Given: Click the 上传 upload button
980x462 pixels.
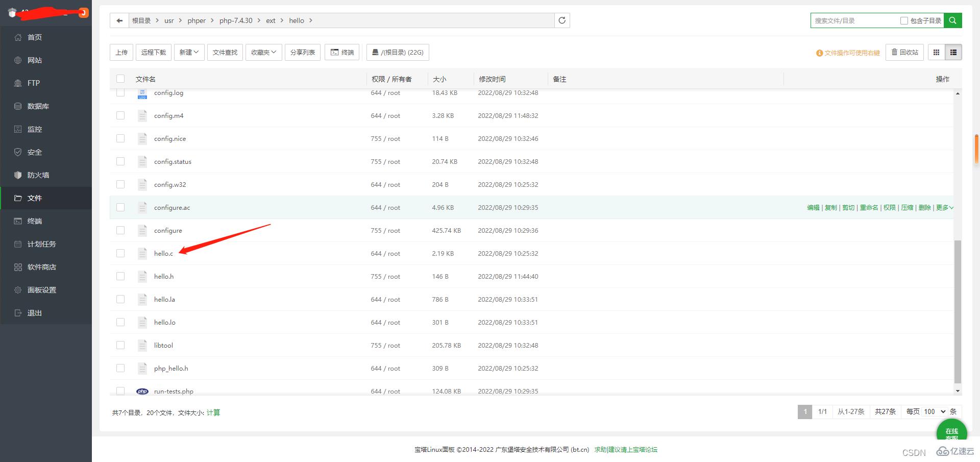Looking at the screenshot, I should click(x=121, y=52).
